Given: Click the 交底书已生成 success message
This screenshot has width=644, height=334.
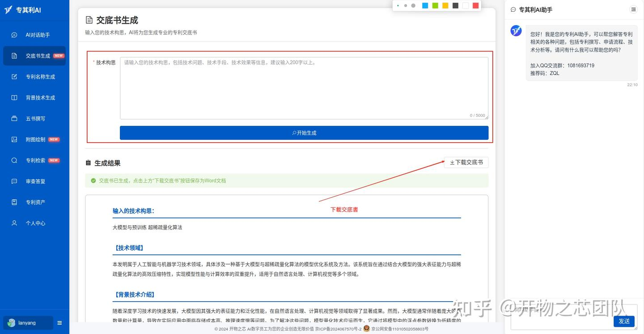Looking at the screenshot, I should point(287,181).
